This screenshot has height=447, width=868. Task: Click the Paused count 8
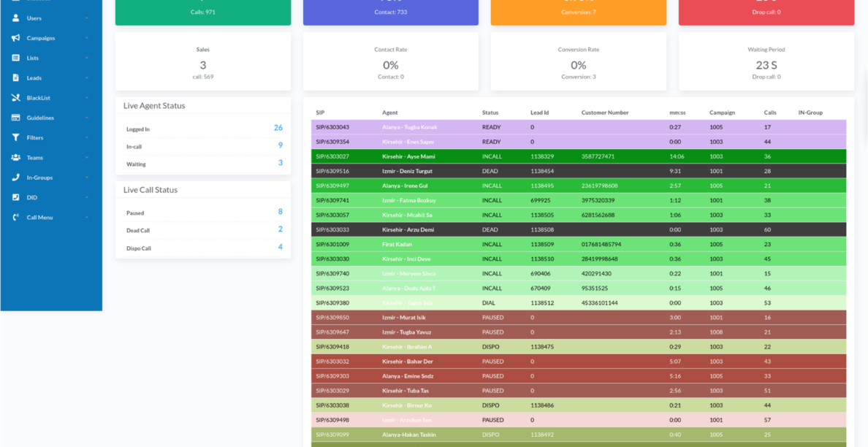pyautogui.click(x=280, y=212)
